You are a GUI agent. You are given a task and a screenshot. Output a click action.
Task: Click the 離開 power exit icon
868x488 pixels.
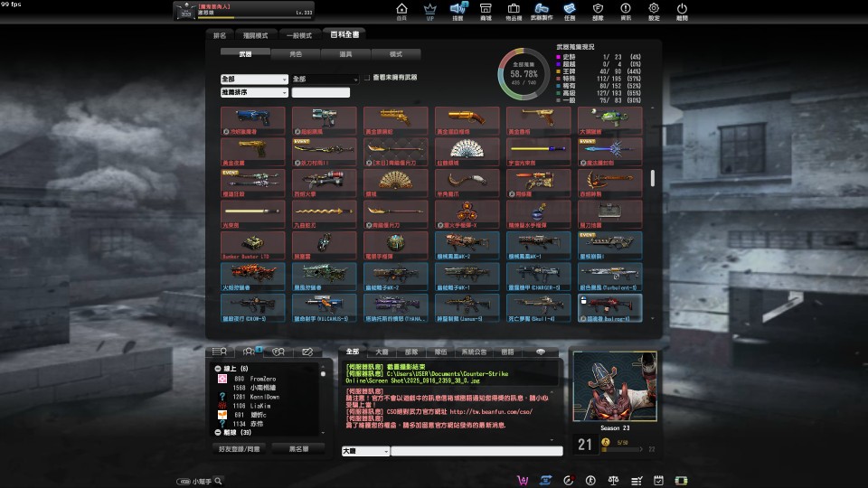(x=682, y=11)
